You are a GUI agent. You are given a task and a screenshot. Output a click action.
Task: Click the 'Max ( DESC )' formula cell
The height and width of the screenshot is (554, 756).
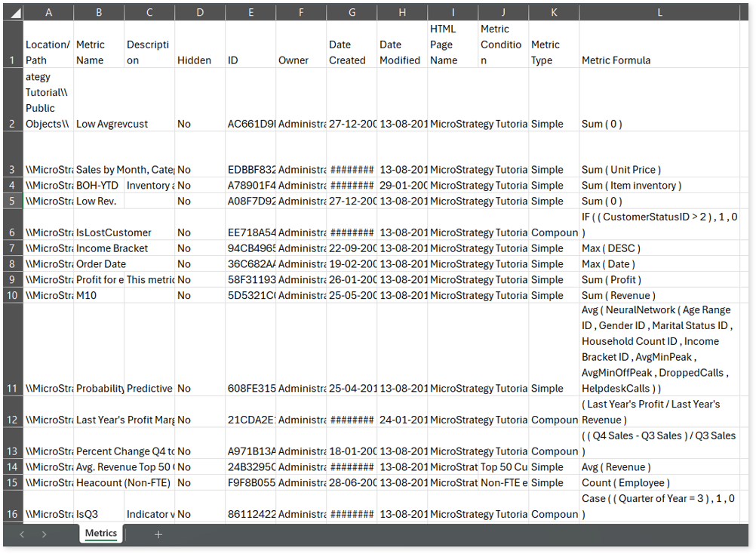(x=659, y=248)
